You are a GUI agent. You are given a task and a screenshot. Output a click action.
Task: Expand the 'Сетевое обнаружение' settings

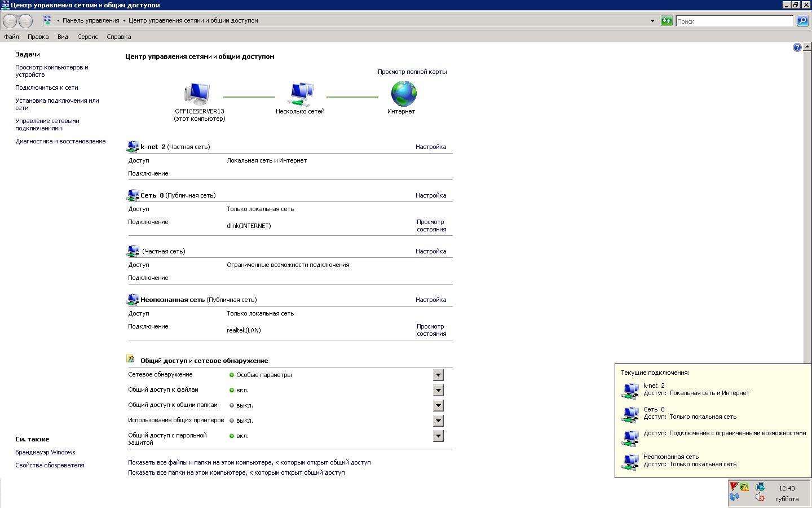(438, 375)
